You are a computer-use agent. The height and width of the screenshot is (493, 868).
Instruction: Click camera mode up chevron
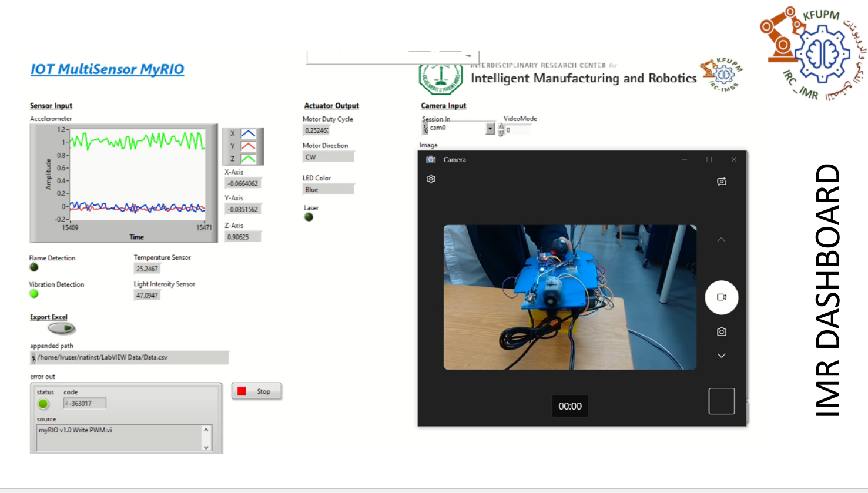(721, 240)
